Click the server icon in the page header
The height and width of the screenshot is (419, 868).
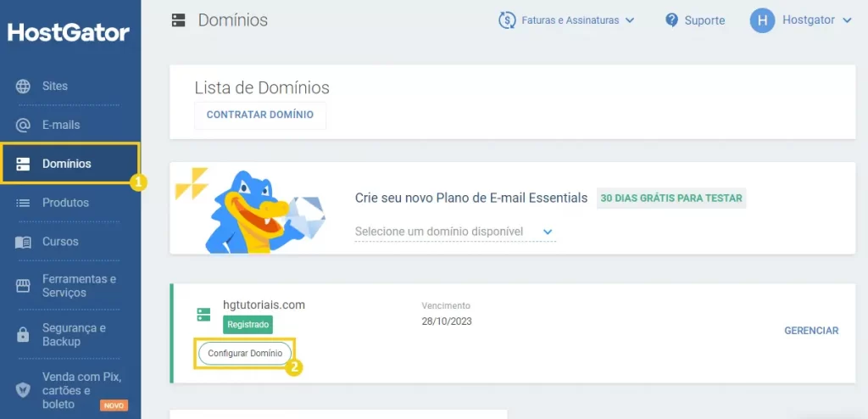pyautogui.click(x=178, y=20)
